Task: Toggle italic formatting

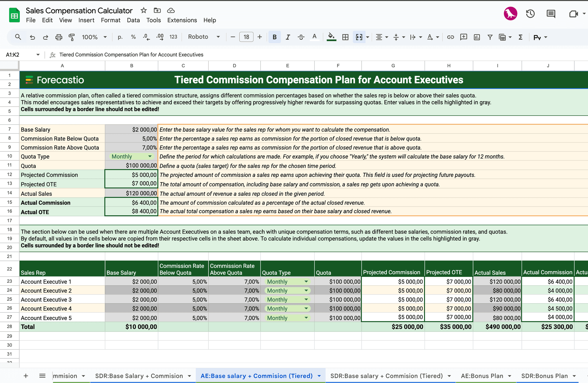Action: click(287, 37)
